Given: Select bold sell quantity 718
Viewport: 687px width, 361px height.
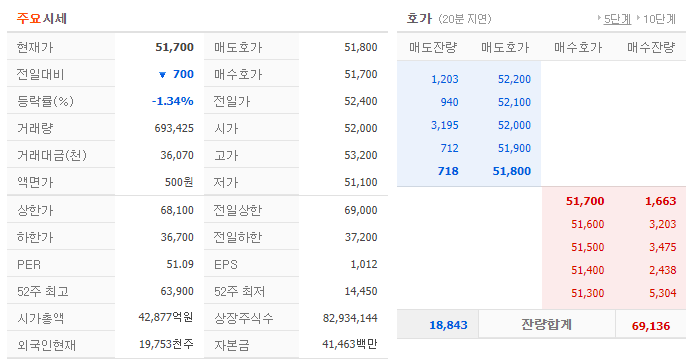Looking at the screenshot, I should pyautogui.click(x=448, y=171).
